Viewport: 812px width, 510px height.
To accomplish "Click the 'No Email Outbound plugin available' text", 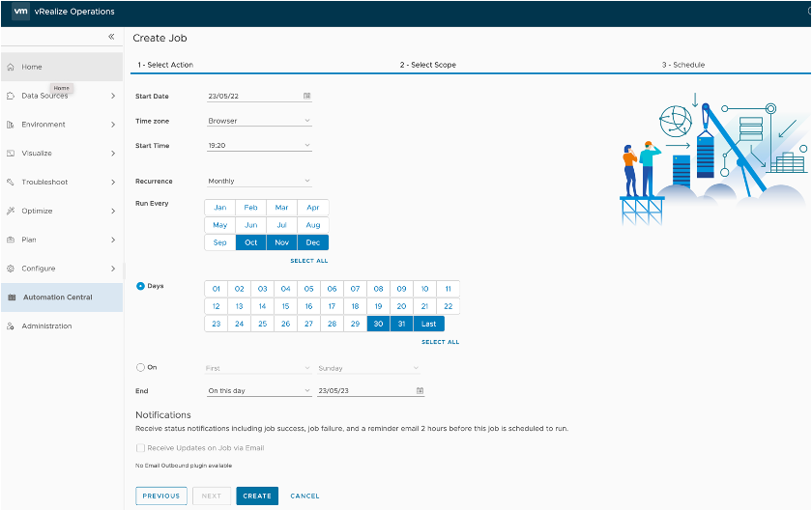I will click(x=184, y=466).
